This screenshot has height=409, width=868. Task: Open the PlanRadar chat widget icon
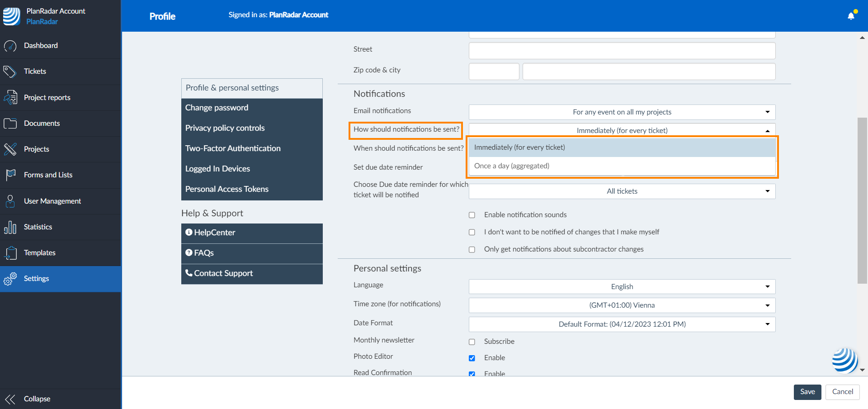point(844,361)
